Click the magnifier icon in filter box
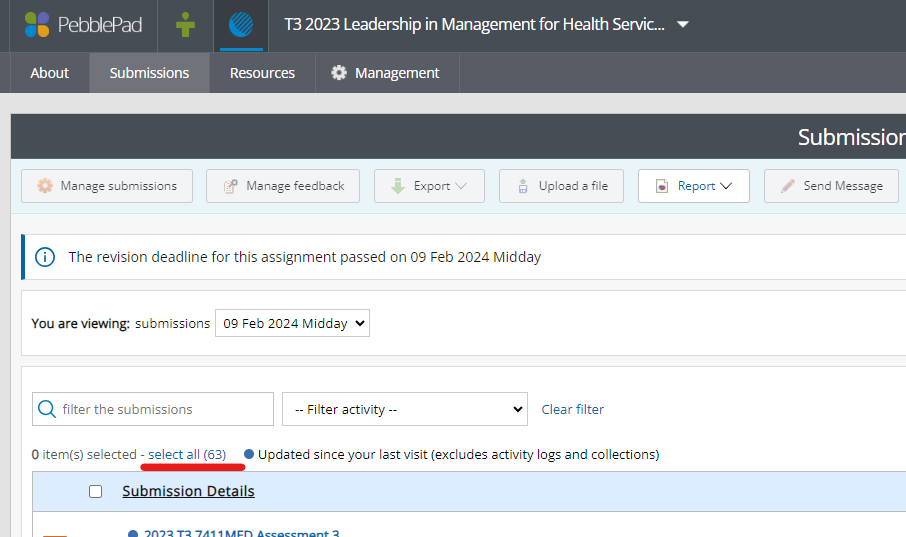This screenshot has width=906, height=537. click(x=46, y=409)
